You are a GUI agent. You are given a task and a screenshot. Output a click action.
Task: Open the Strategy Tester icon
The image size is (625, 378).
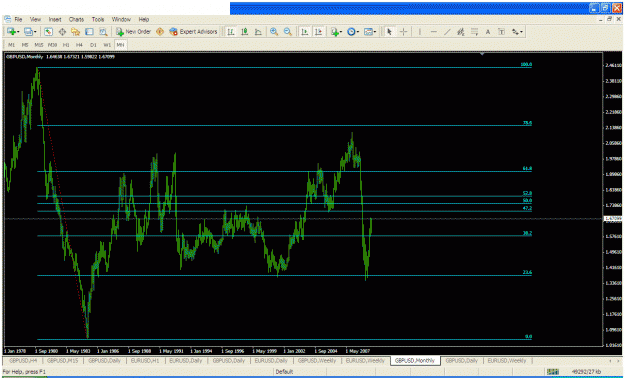pyautogui.click(x=103, y=32)
